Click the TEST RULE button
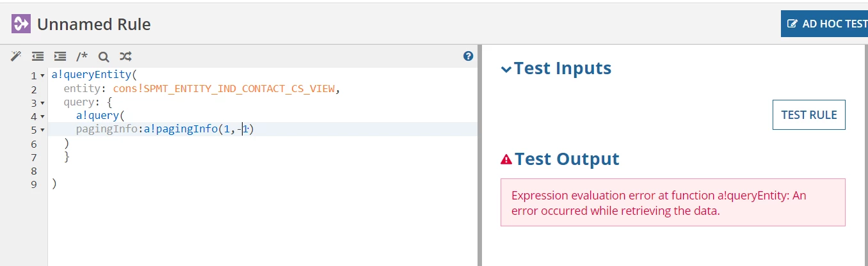The height and width of the screenshot is (266, 868). coord(809,115)
